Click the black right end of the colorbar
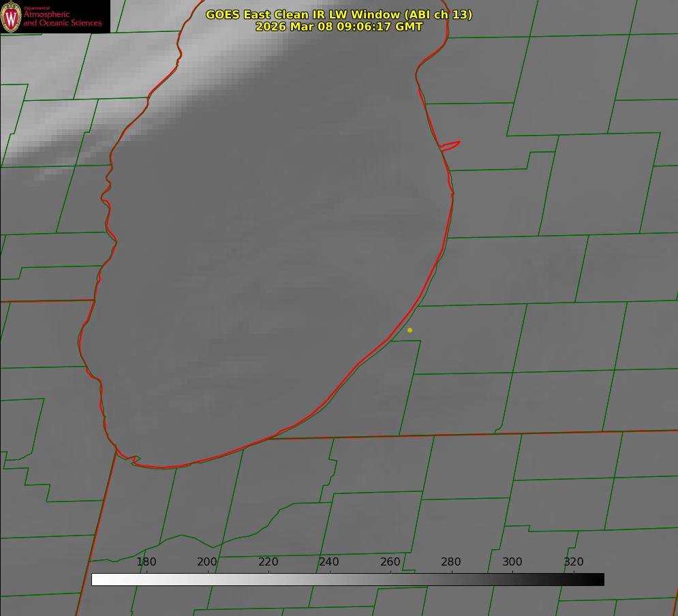678x616 pixels. pyautogui.click(x=599, y=579)
